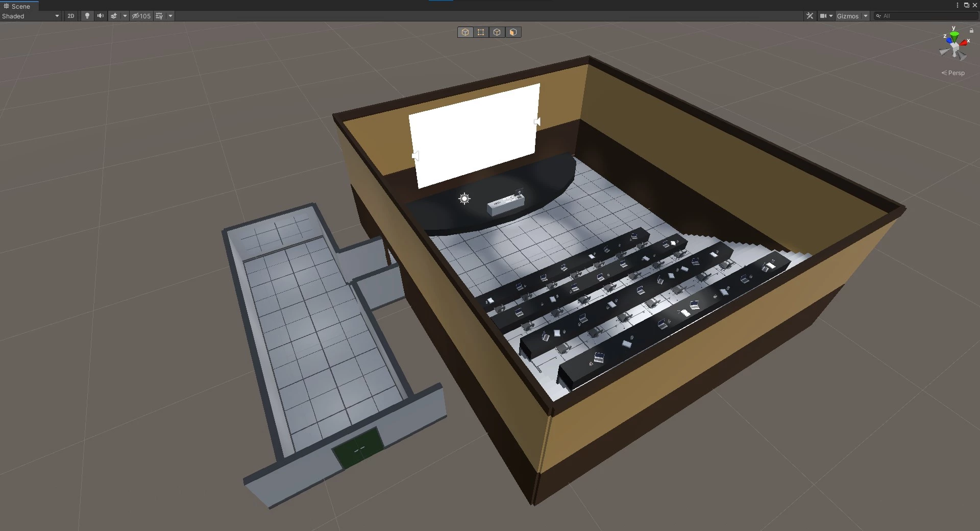Open the scene view options kebab menu

(x=958, y=5)
